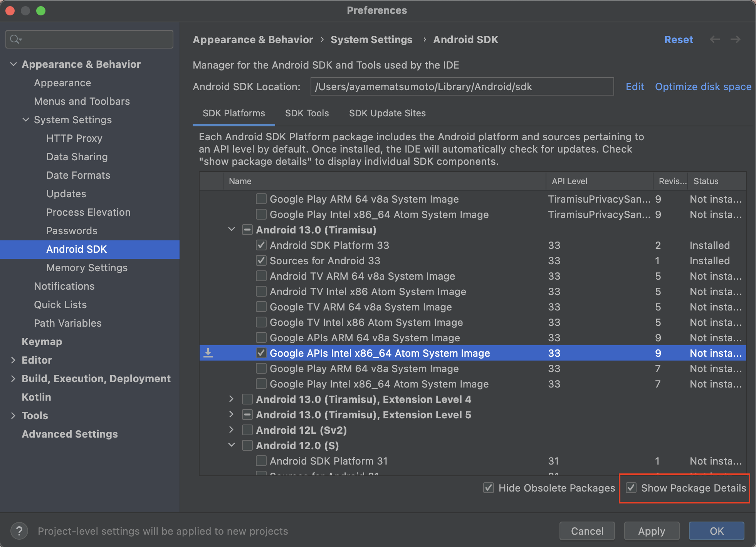
Task: Uncheck Show Package Details
Action: [631, 488]
